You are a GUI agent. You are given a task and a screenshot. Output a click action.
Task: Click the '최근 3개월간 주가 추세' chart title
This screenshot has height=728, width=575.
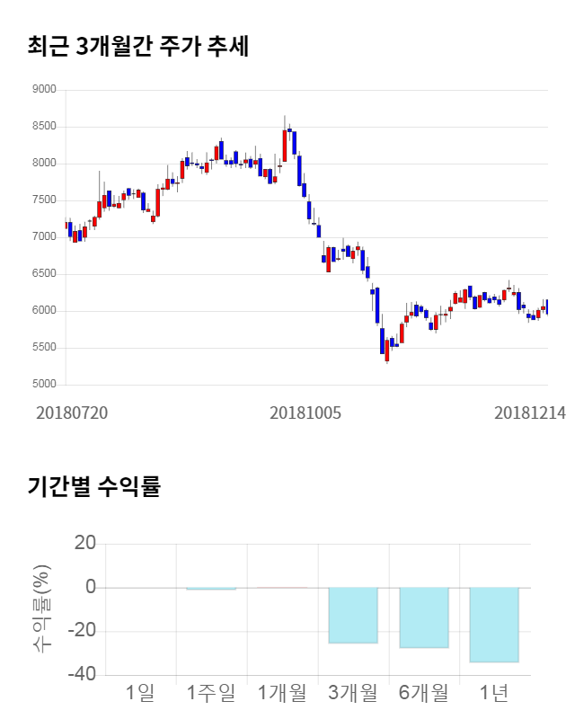(137, 46)
